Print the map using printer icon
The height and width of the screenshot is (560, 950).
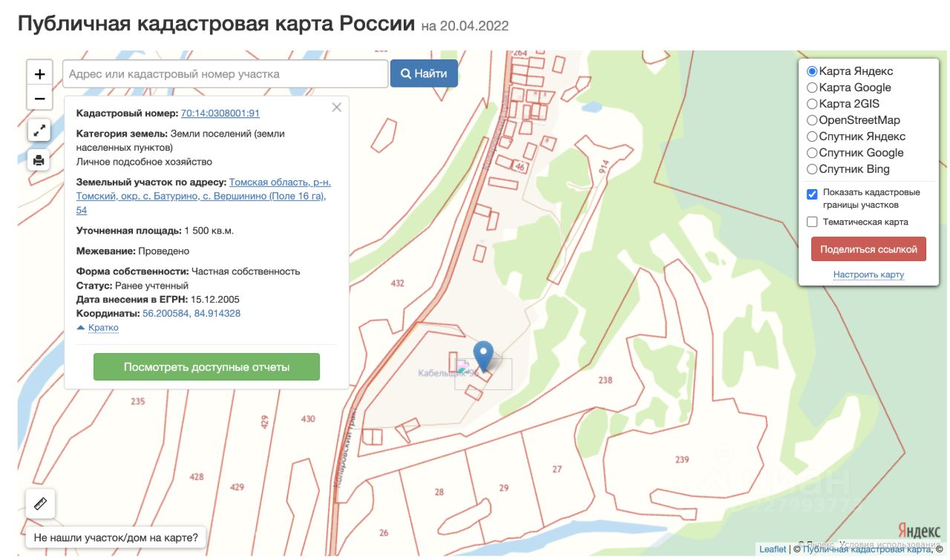(x=39, y=159)
